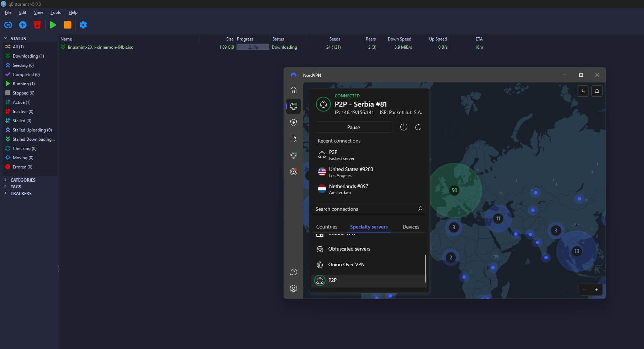
Task: Open the File menu in qBittorrent
Action: click(x=8, y=12)
